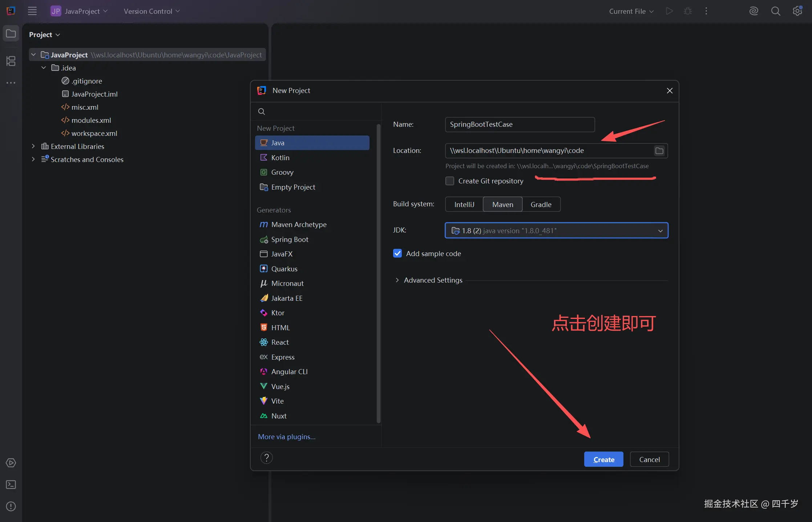This screenshot has height=522, width=812.
Task: Open the Problems tool window icon
Action: click(11, 506)
